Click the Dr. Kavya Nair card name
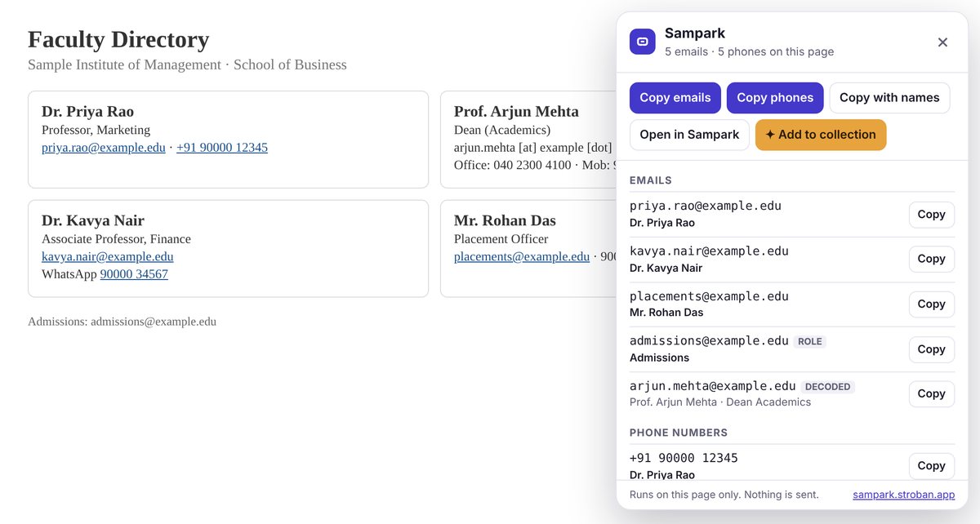The width and height of the screenshot is (980, 524). coord(93,221)
